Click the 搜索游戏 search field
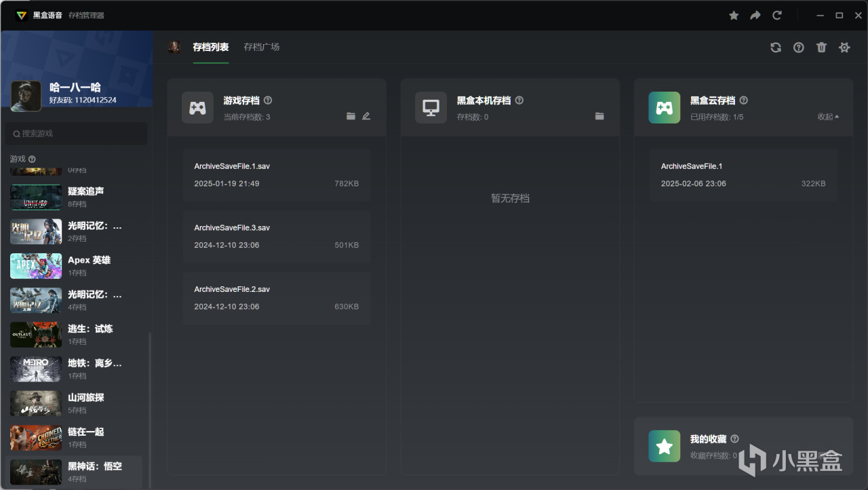 pos(76,134)
